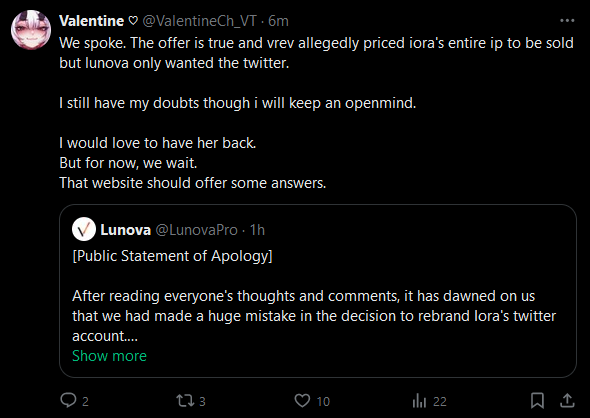Click the repost arrows icon

click(x=185, y=401)
